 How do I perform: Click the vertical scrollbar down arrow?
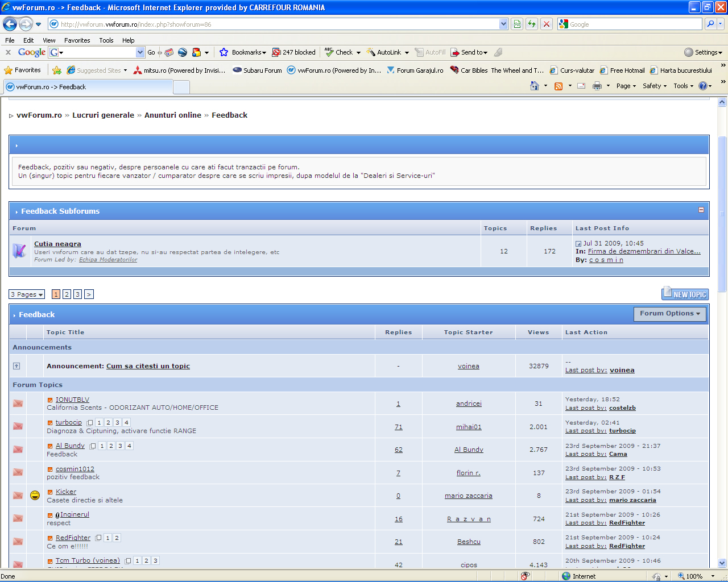pos(722,563)
